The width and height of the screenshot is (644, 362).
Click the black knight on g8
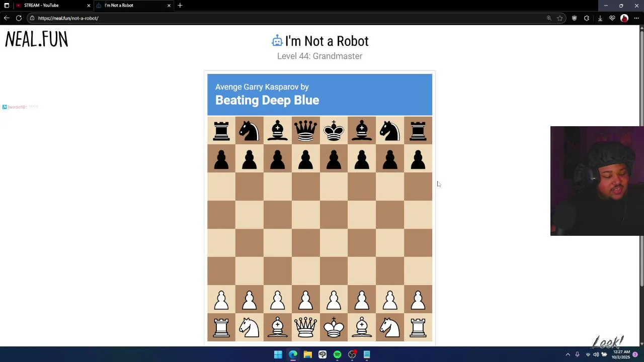390,131
